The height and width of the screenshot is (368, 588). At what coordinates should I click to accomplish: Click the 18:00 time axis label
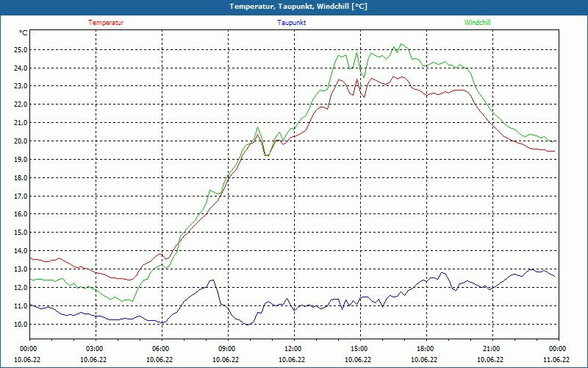426,349
